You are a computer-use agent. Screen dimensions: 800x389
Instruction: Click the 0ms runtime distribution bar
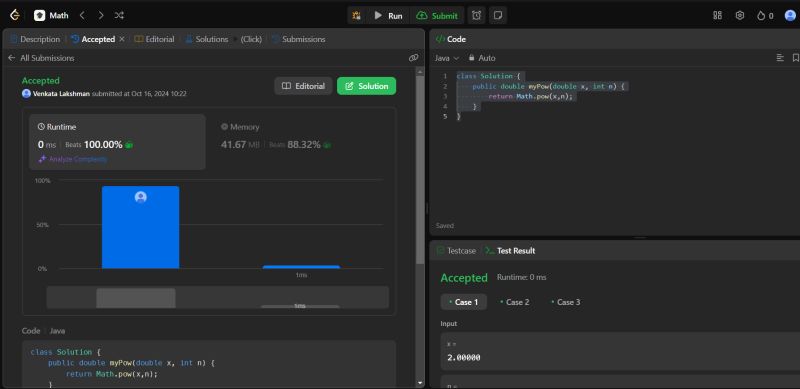click(x=140, y=227)
